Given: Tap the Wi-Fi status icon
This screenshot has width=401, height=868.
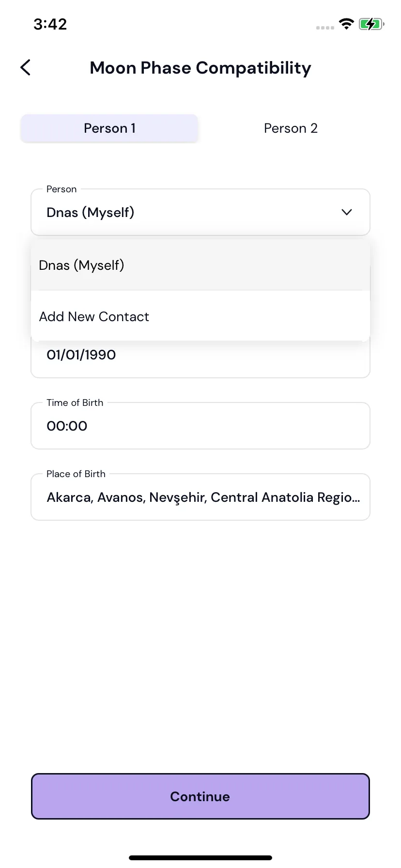Looking at the screenshot, I should [x=346, y=24].
